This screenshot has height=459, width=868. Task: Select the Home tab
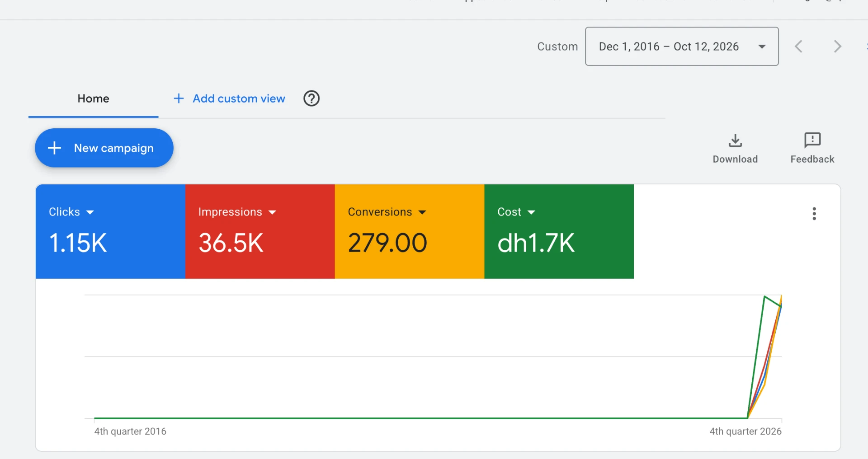94,99
